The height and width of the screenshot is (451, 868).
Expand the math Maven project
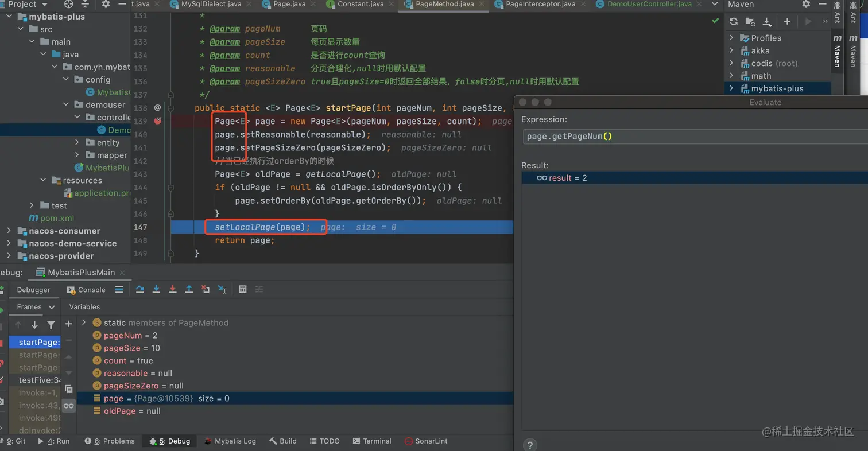[x=731, y=76]
